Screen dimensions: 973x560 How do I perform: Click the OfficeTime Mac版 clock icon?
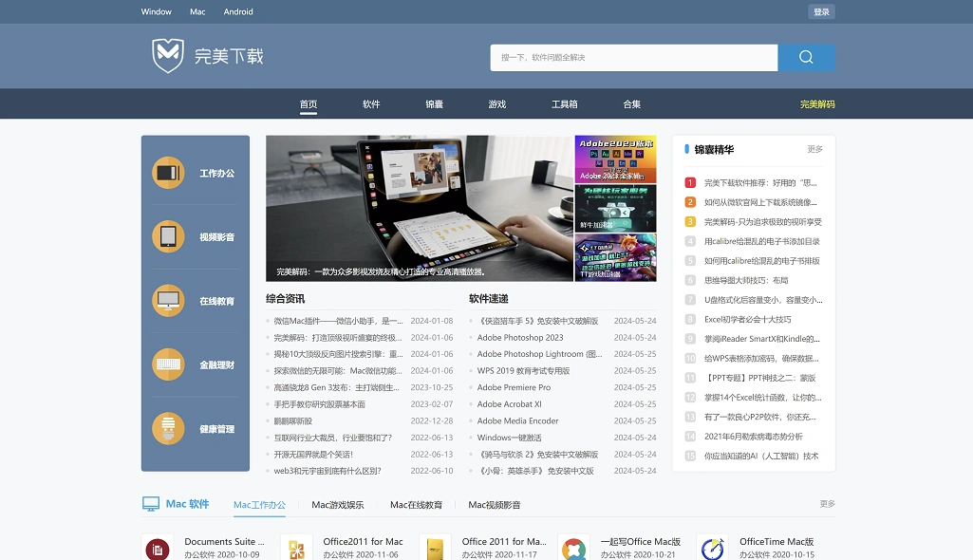[711, 548]
